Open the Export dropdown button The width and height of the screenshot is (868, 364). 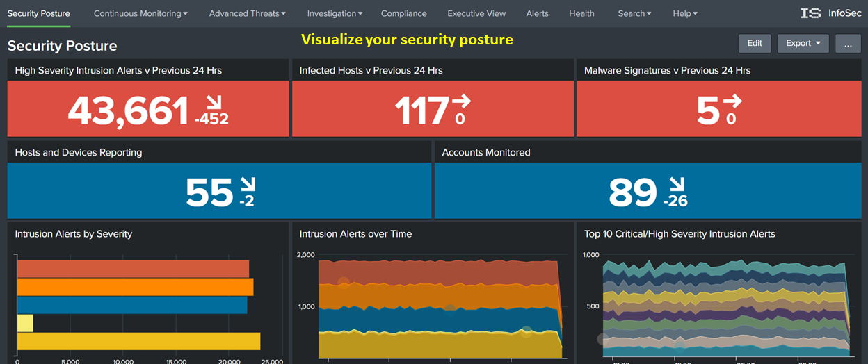coord(803,43)
